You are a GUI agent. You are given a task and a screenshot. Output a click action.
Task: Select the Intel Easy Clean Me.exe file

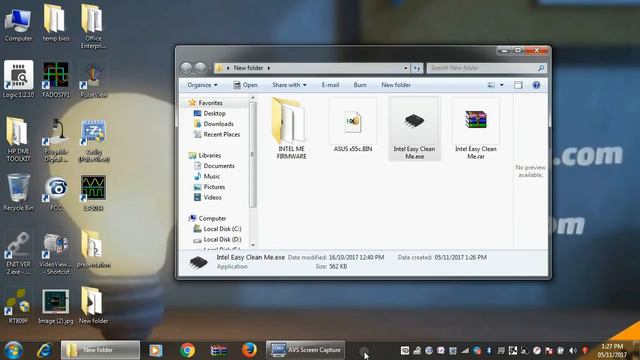[x=414, y=129]
